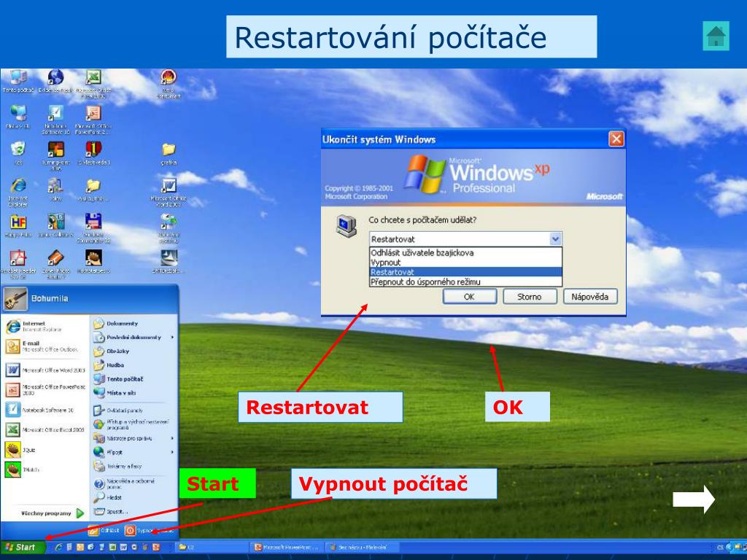Select Vypnout in shutdown dropdown list
Viewport: 747px width, 560px height.
pos(465,262)
